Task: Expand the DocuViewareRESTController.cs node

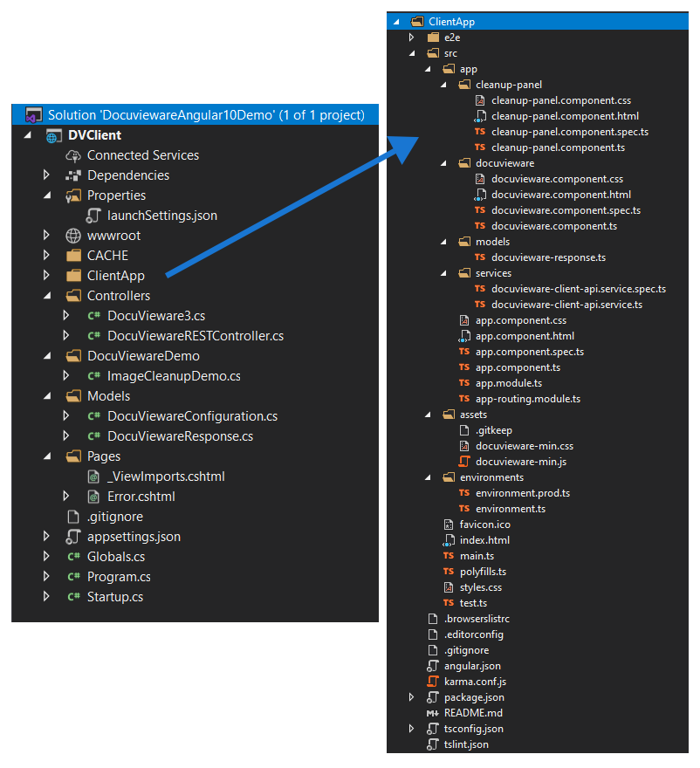Action: tap(66, 336)
